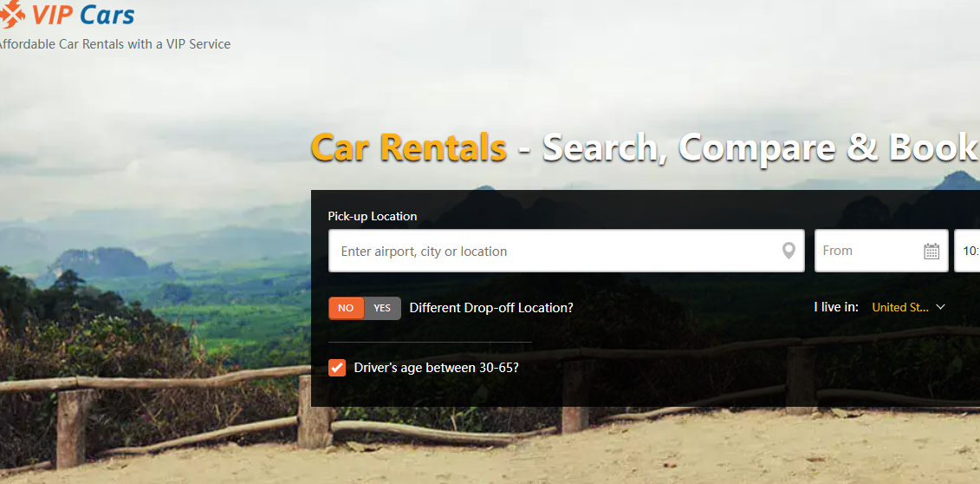This screenshot has height=484, width=980.
Task: Click the Different Drop-off Location? label
Action: pos(491,308)
